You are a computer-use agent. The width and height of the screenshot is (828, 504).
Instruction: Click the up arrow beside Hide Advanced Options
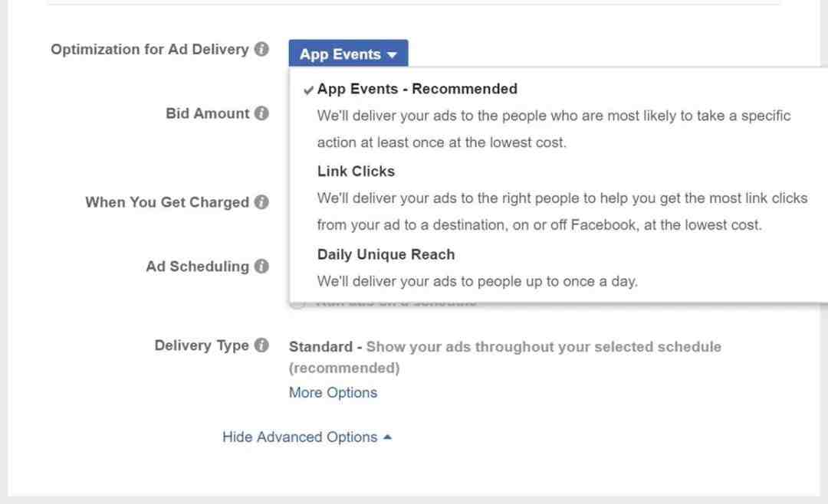[387, 437]
